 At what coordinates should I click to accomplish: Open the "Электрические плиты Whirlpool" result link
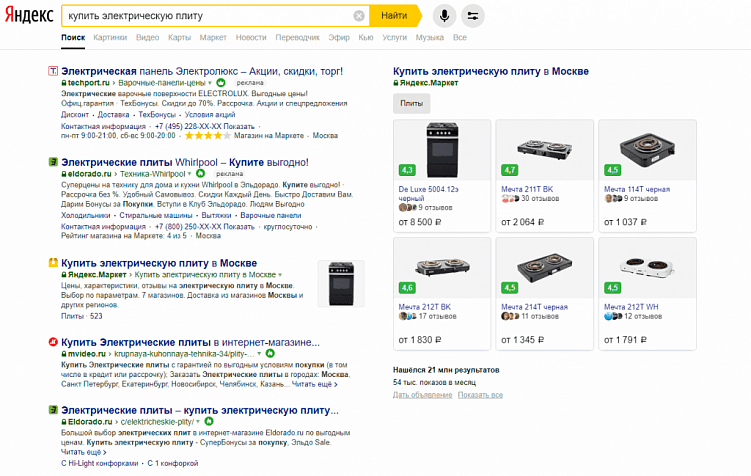click(185, 162)
